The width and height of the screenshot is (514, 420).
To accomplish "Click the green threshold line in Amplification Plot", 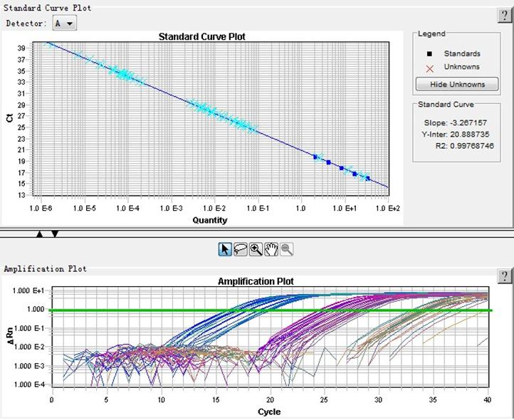I will [285, 310].
